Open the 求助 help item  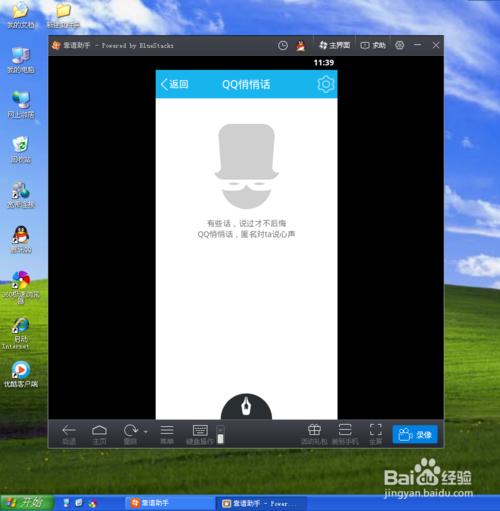(373, 45)
